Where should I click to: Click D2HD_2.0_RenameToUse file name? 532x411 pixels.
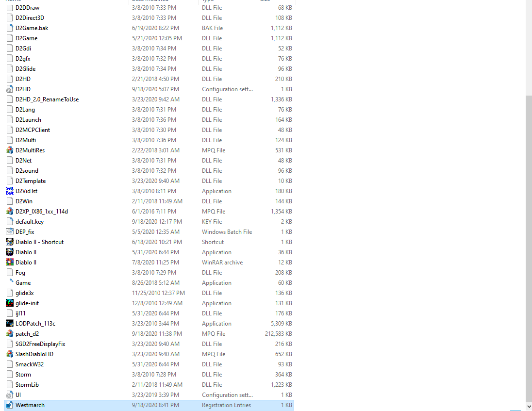(x=47, y=99)
